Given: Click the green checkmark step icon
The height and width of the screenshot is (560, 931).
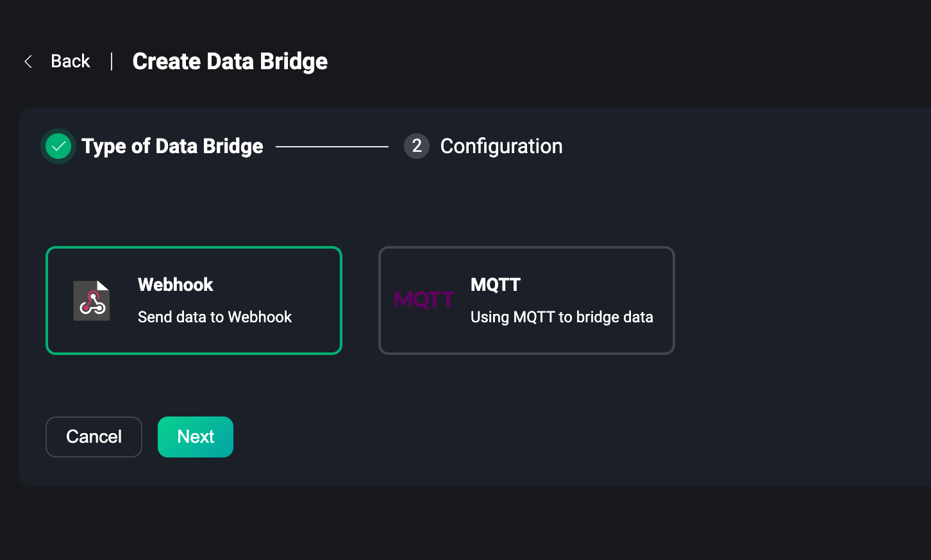Looking at the screenshot, I should click(x=58, y=146).
